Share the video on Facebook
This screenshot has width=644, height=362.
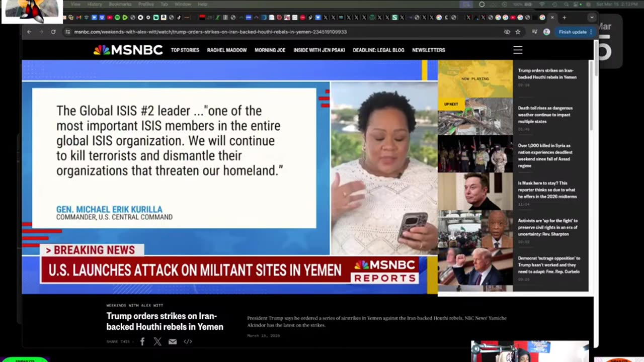pos(142,341)
